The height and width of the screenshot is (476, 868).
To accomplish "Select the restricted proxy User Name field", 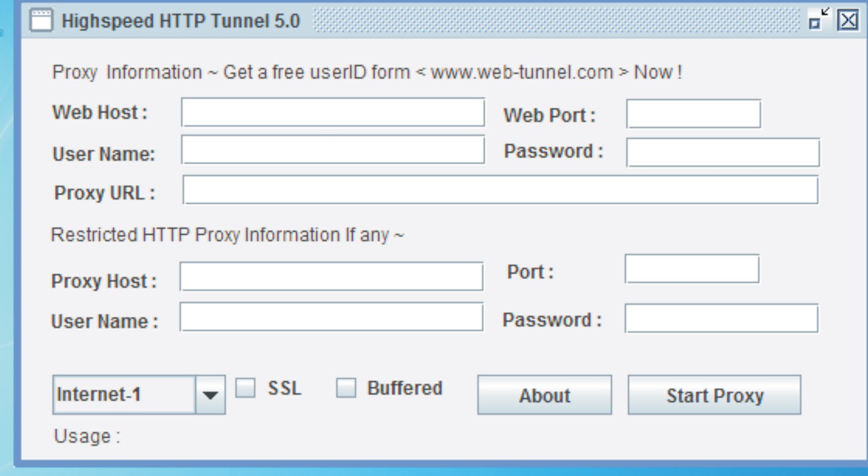I will pyautogui.click(x=331, y=317).
